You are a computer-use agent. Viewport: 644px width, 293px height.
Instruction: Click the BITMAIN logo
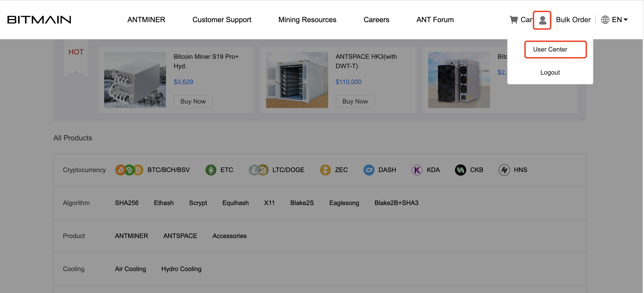[x=39, y=20]
